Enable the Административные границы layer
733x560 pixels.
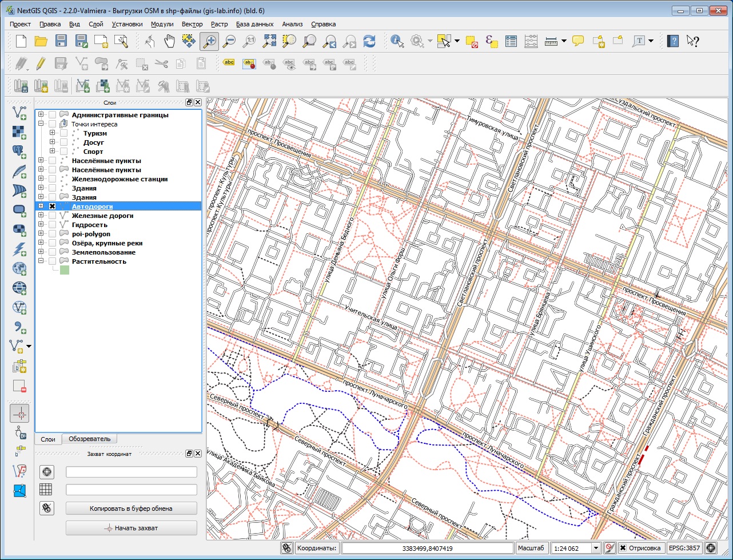(x=51, y=114)
